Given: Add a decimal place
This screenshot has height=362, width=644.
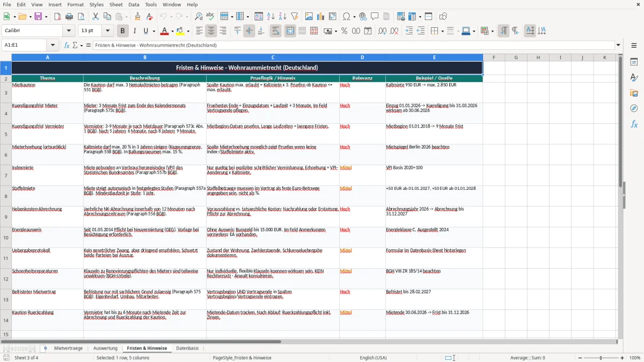Looking at the screenshot, I should (x=383, y=31).
